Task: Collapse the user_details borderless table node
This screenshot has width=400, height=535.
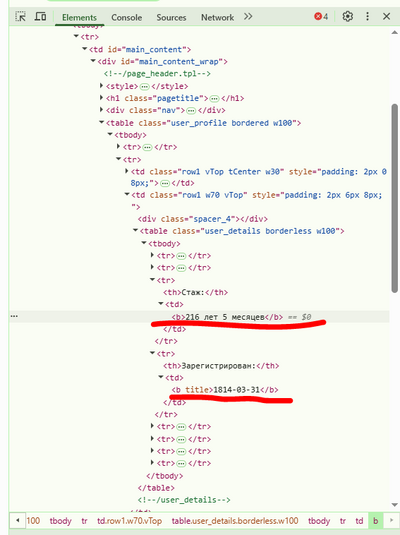Action: click(135, 231)
